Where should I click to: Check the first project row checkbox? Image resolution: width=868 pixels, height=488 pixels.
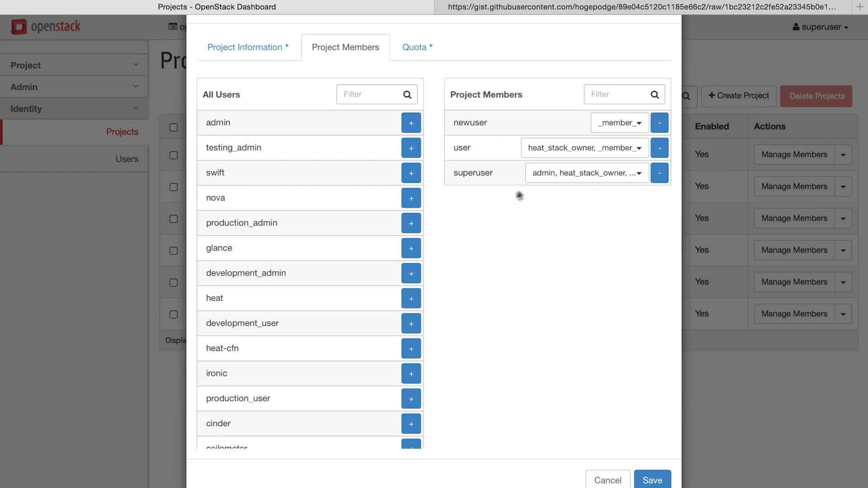[174, 155]
